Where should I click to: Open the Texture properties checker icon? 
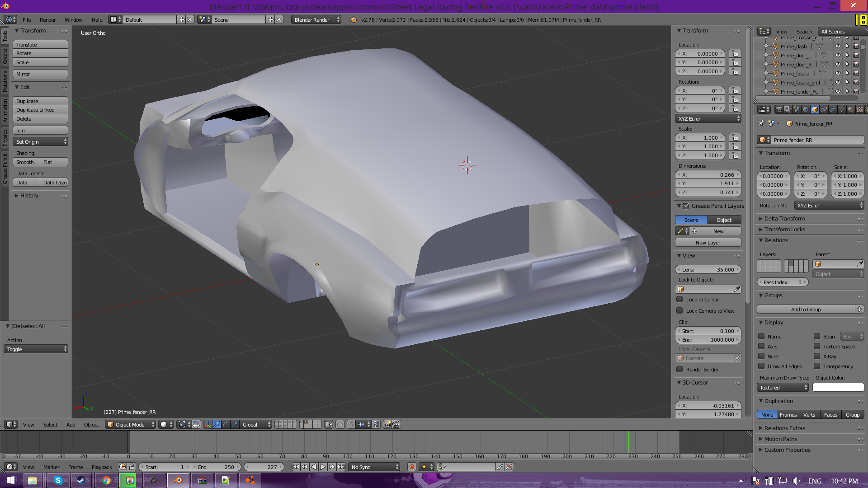click(860, 109)
